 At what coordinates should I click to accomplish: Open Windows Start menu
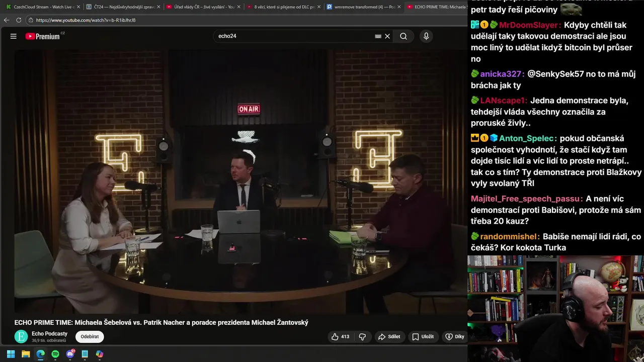pos(11,354)
